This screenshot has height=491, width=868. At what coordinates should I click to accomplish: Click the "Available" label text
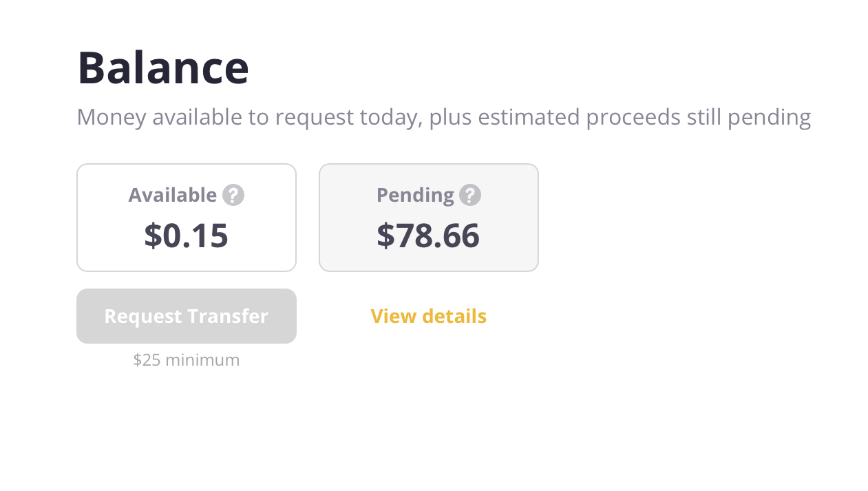point(173,195)
